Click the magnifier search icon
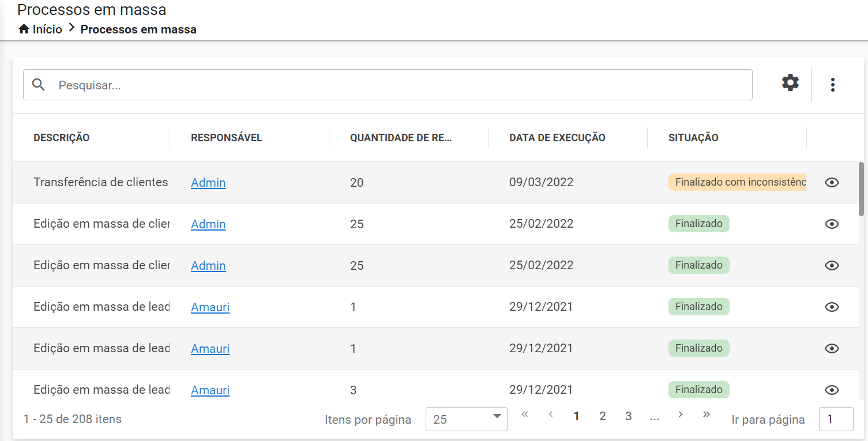Screen dimensions: 868x441 tap(39, 85)
